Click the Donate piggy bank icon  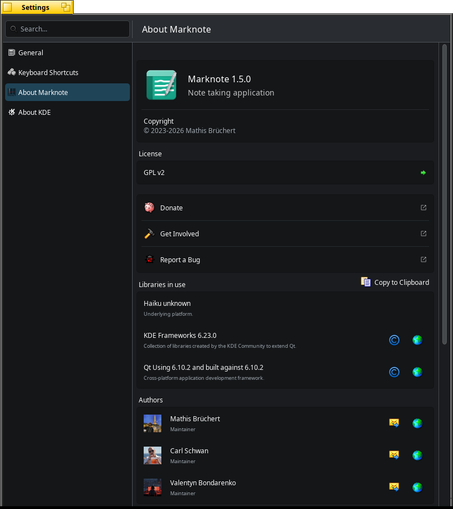149,207
